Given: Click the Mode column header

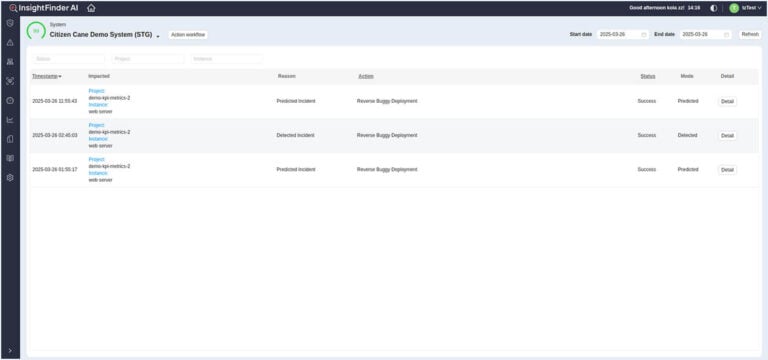Looking at the screenshot, I should click(x=687, y=76).
